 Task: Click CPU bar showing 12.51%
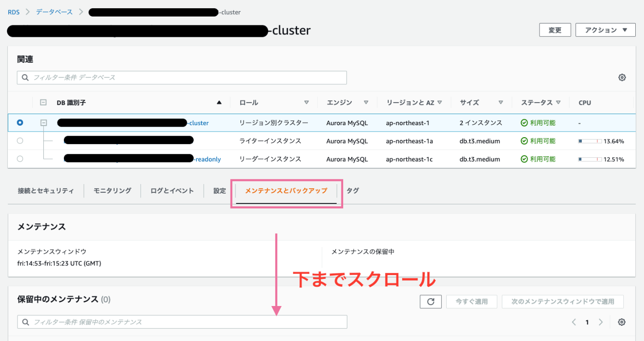tap(591, 159)
